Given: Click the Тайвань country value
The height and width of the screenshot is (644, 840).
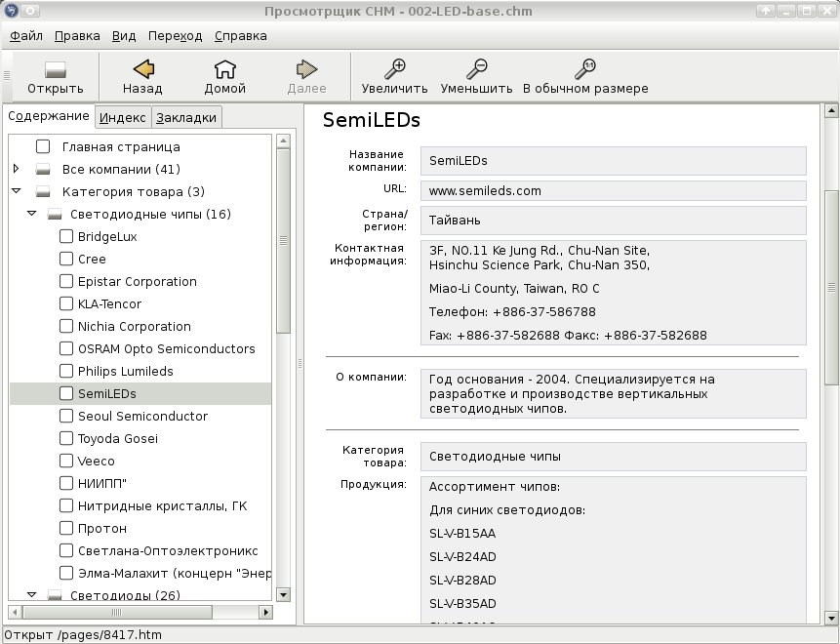Looking at the screenshot, I should 455,221.
